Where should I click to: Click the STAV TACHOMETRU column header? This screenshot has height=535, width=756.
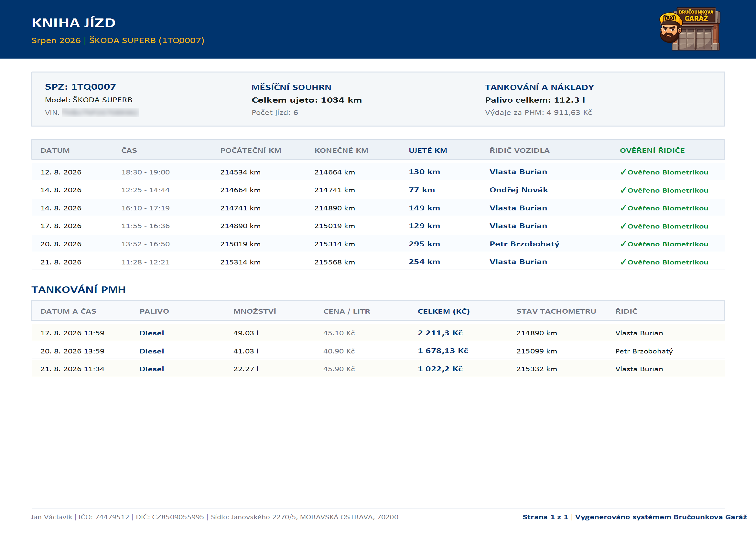(x=556, y=311)
